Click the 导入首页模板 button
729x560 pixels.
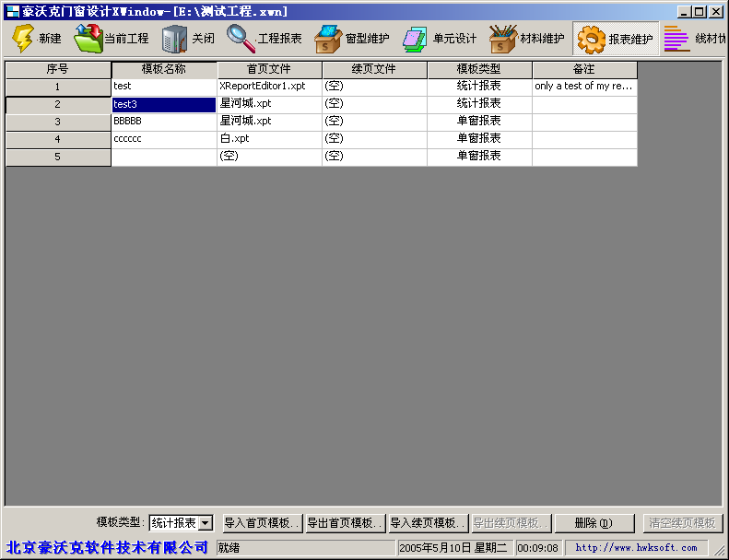click(263, 523)
